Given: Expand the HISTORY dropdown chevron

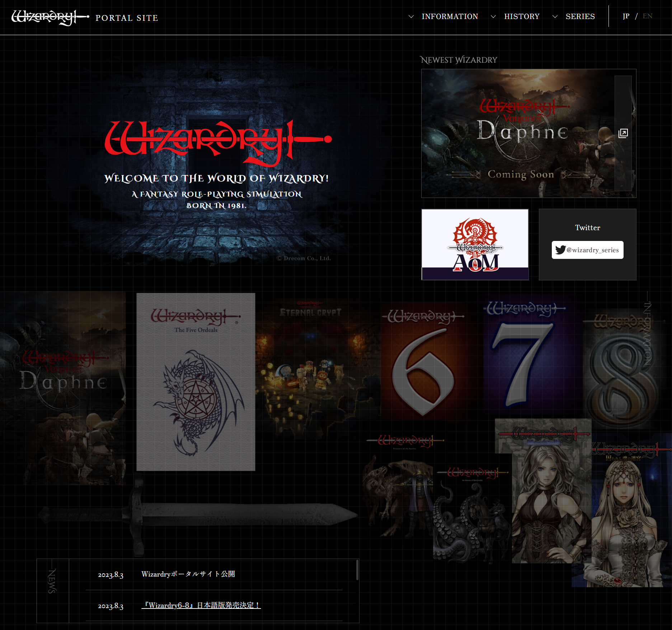Looking at the screenshot, I should 493,16.
